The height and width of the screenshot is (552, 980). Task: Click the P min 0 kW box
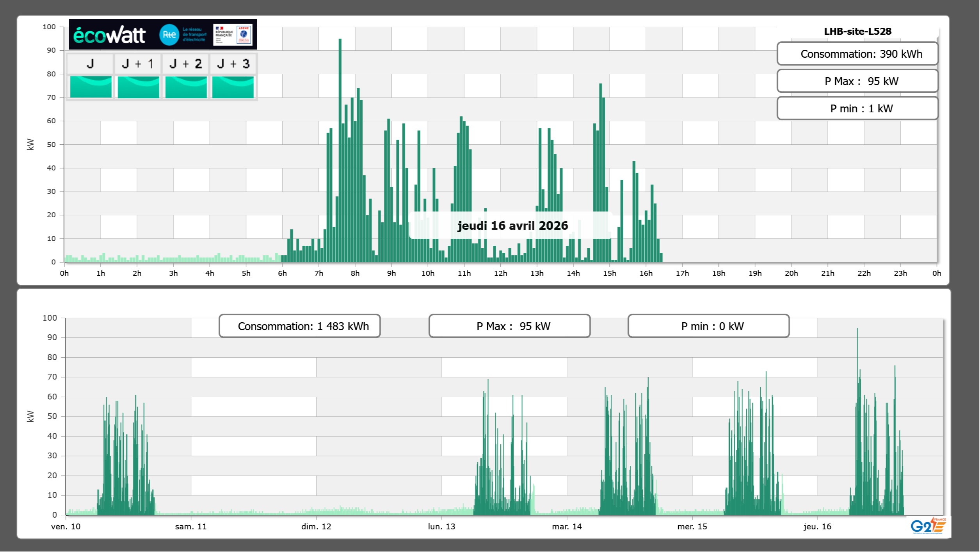tap(708, 326)
